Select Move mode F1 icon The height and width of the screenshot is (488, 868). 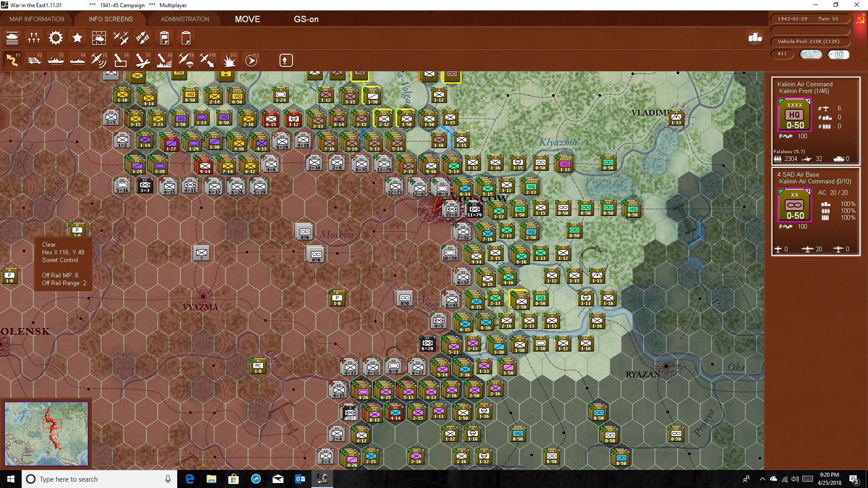pos(12,60)
